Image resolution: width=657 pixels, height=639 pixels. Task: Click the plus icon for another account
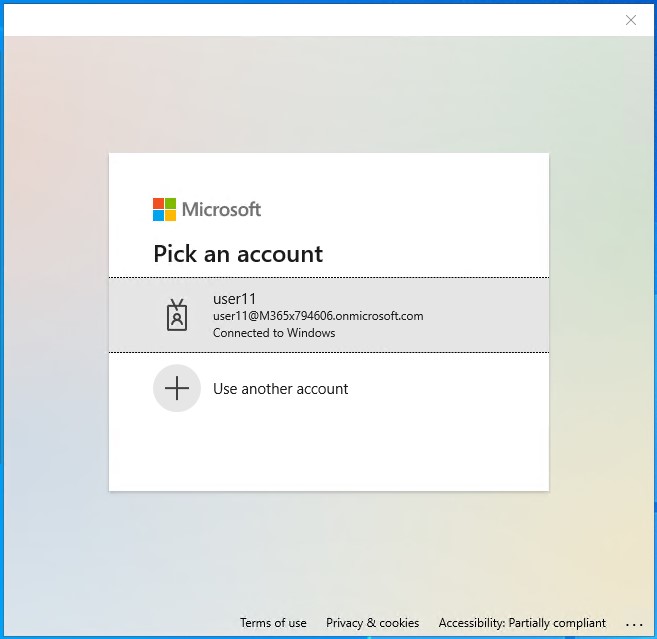coord(177,388)
